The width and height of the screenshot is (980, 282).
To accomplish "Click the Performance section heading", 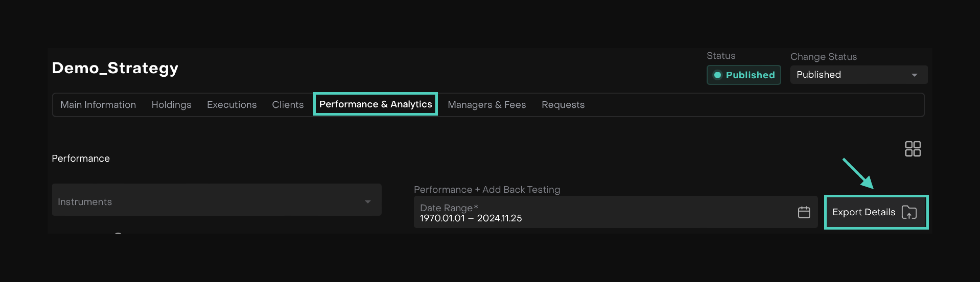I will [81, 158].
